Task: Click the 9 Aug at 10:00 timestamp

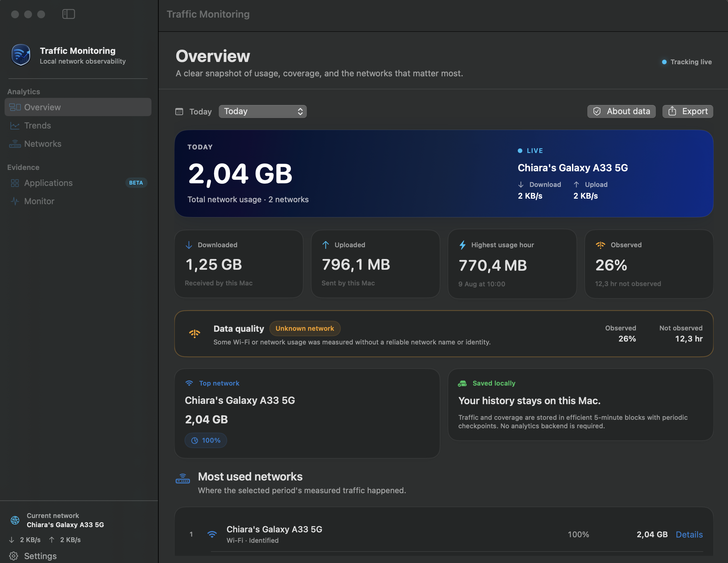Action: pyautogui.click(x=482, y=284)
